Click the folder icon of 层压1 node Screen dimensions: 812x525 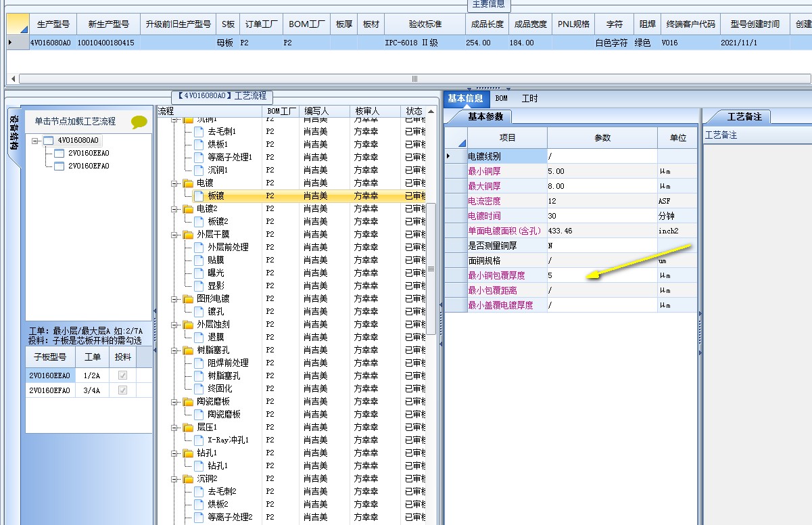188,428
